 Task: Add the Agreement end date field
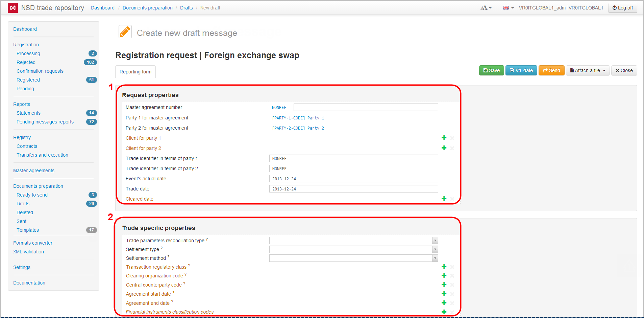point(444,303)
